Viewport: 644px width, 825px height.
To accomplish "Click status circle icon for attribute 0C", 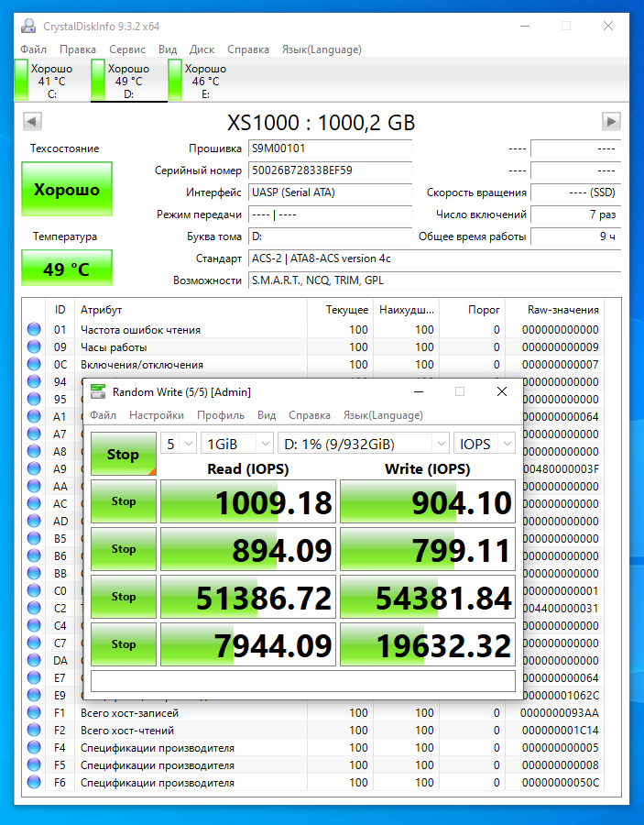I will coord(34,364).
